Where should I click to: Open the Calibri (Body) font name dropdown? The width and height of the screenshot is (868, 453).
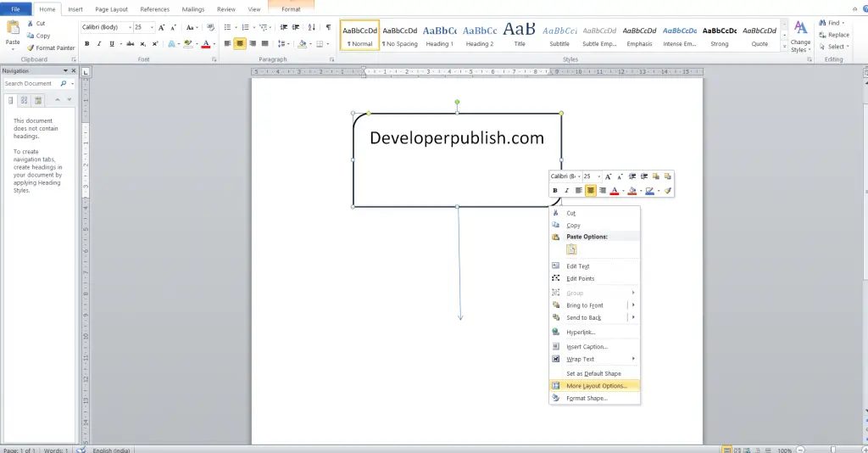130,27
